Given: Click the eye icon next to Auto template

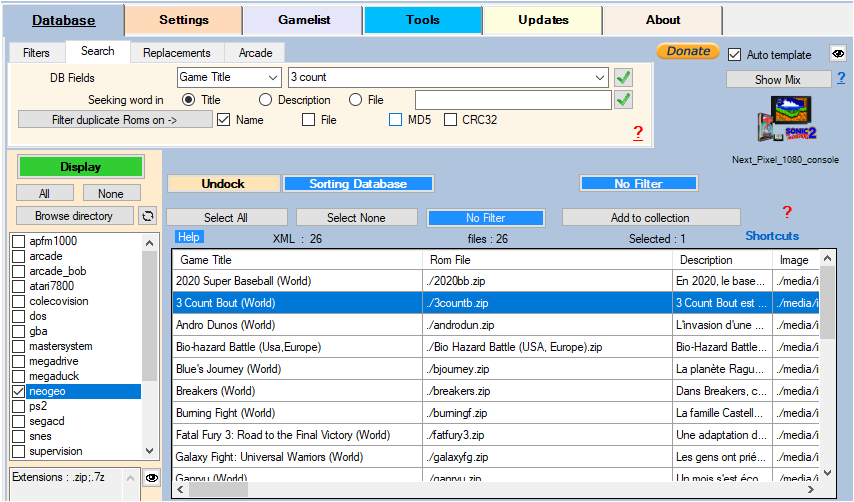Looking at the screenshot, I should [838, 54].
